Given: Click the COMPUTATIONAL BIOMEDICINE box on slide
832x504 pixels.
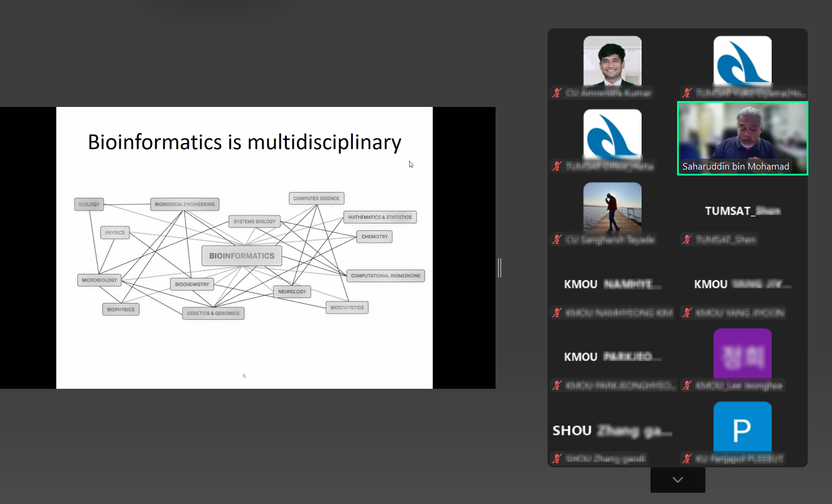Looking at the screenshot, I should click(x=386, y=276).
